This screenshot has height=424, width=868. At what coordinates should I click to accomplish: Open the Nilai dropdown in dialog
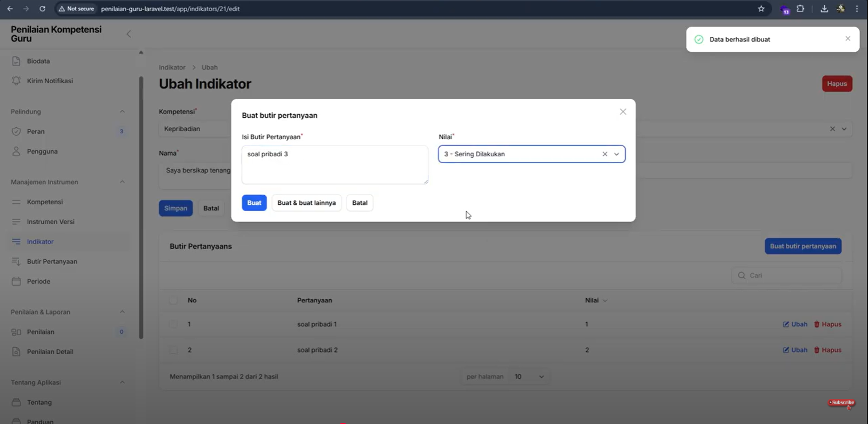click(x=616, y=154)
